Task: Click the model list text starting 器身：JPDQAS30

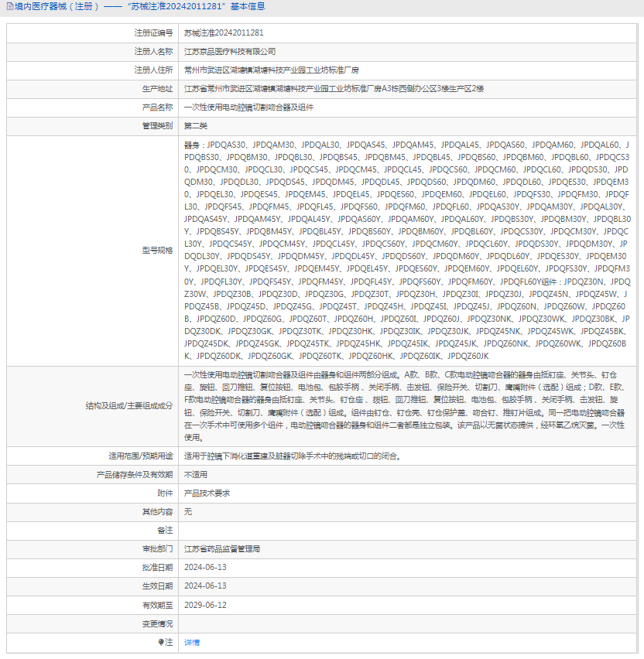Action: pyautogui.click(x=407, y=251)
